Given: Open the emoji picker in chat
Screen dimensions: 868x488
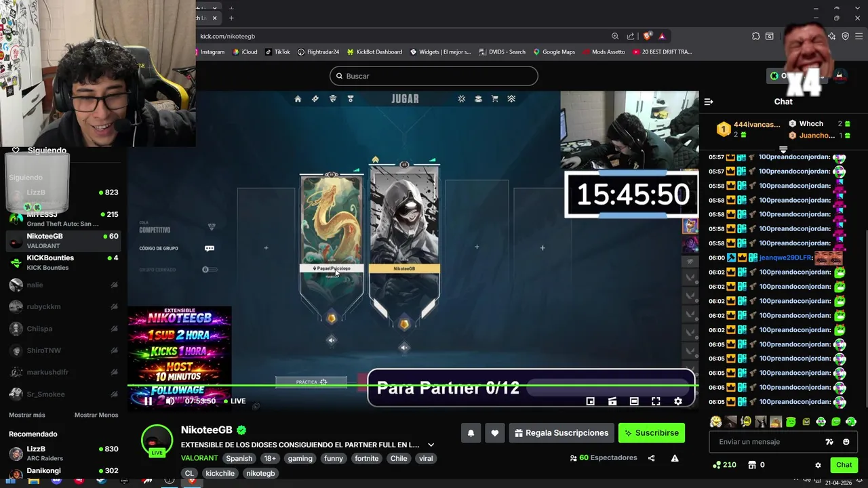Looking at the screenshot, I should click(846, 442).
